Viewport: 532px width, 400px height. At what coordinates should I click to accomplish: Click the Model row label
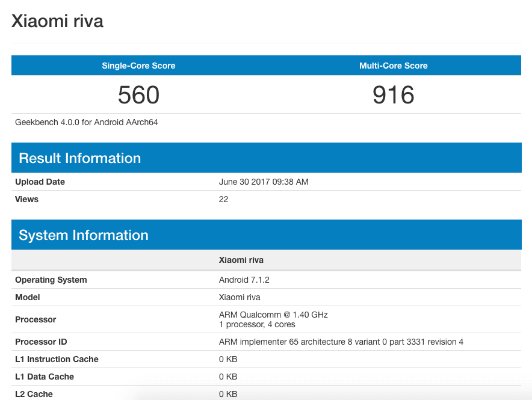point(28,297)
